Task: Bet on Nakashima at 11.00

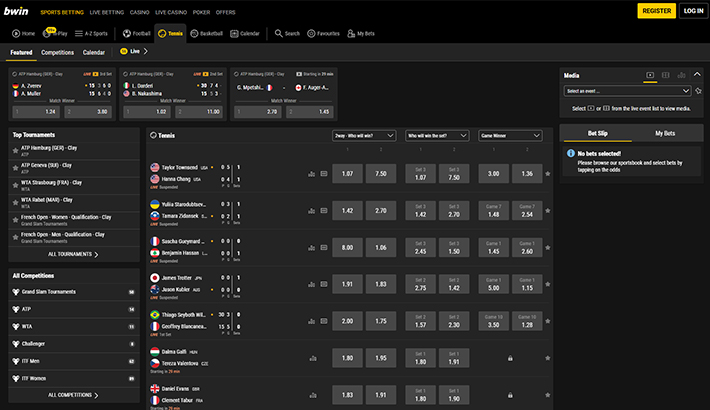Action: coord(199,111)
